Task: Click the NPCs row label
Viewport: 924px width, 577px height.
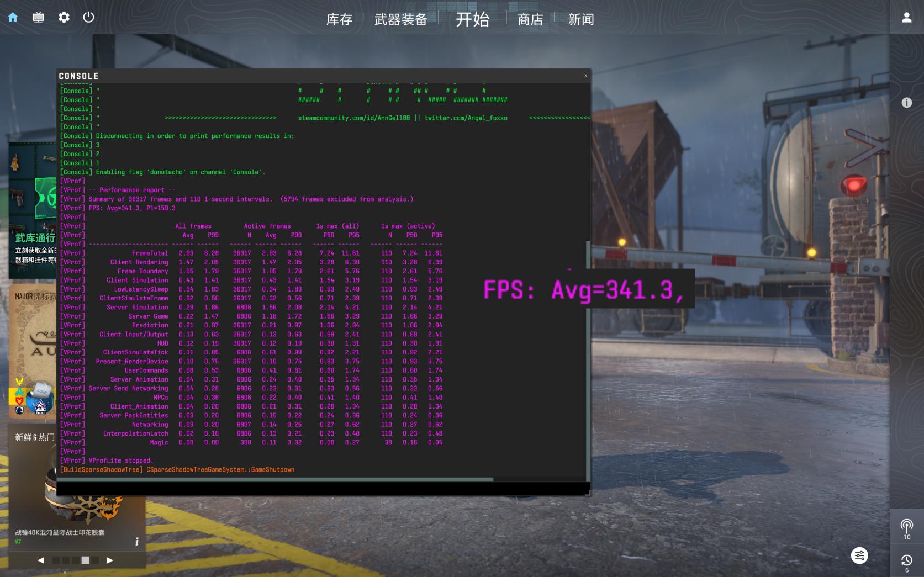Action: [x=161, y=398]
